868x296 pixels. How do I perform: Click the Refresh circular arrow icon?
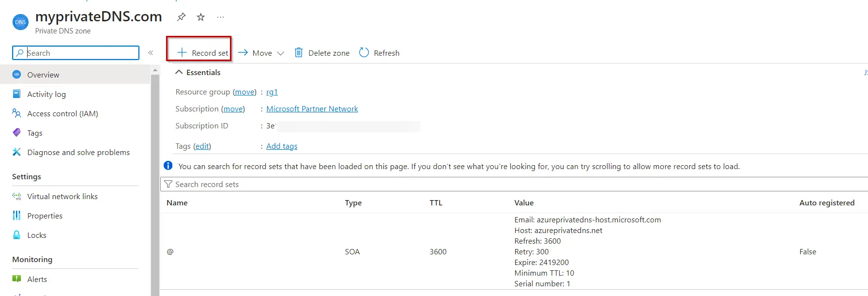pos(364,52)
